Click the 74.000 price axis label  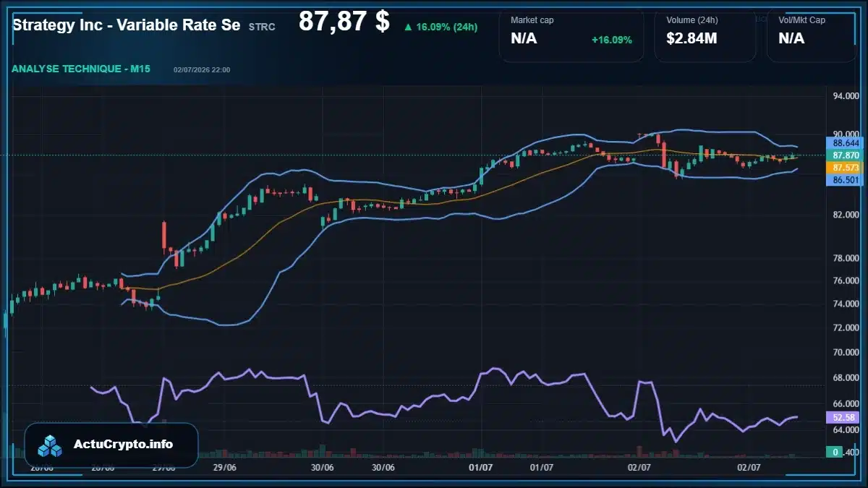pyautogui.click(x=846, y=304)
